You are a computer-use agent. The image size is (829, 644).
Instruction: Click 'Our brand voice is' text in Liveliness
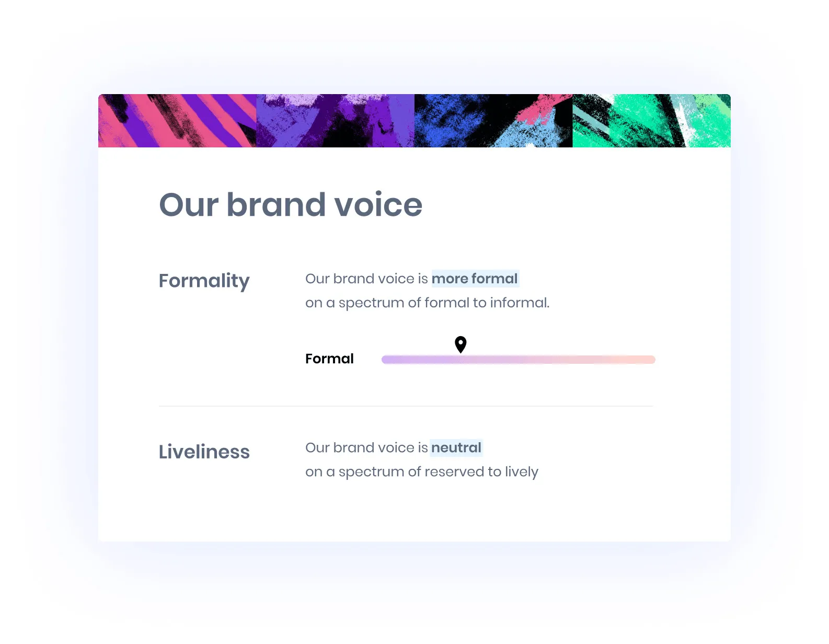pos(366,447)
